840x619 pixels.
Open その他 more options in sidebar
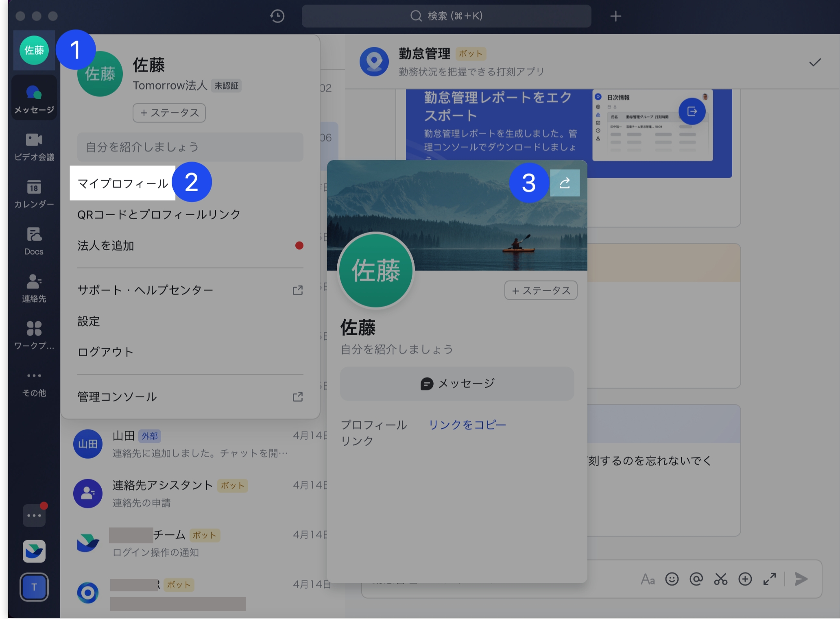coord(34,384)
